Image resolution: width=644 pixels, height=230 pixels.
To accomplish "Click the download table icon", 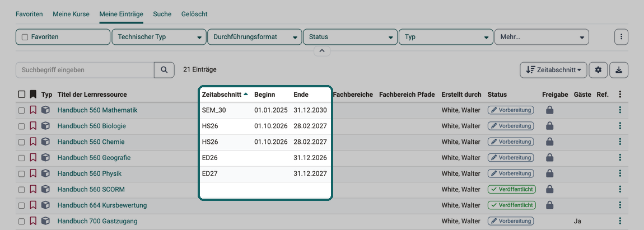I will point(619,71).
